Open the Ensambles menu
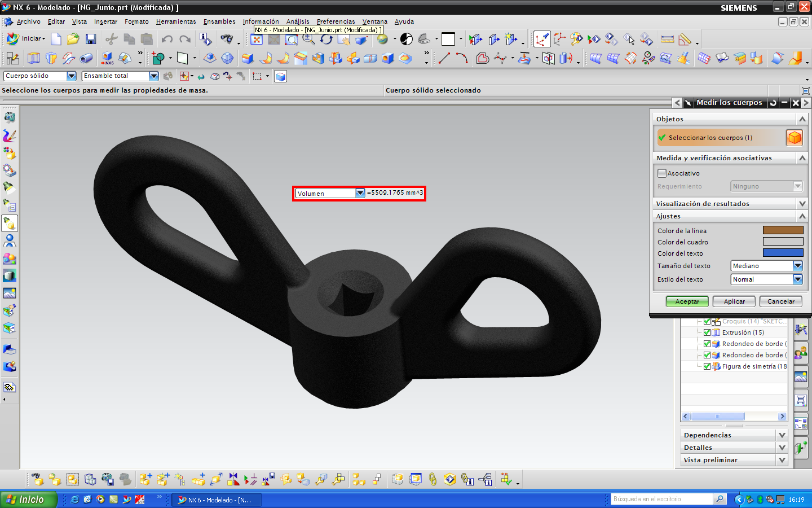Viewport: 812px width, 508px height. [219, 21]
